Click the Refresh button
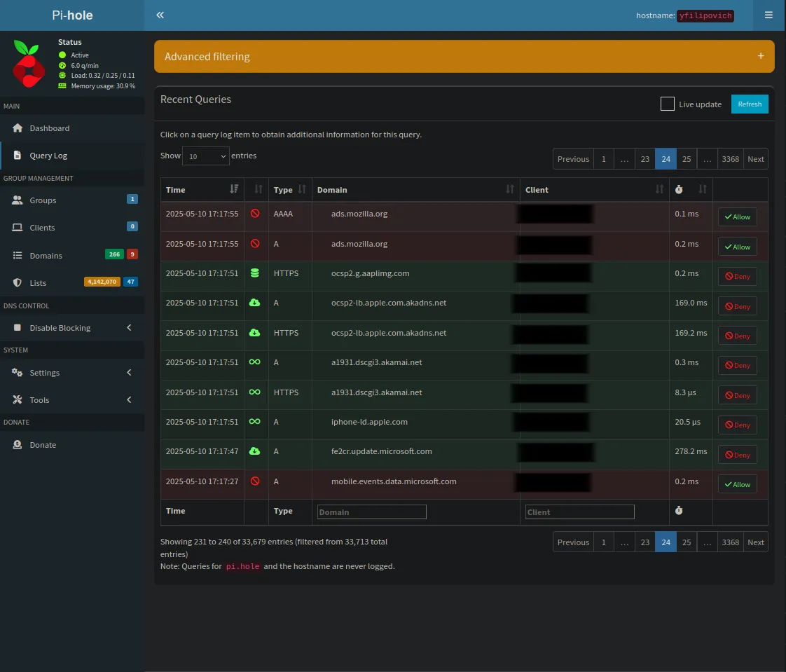The image size is (786, 672). tap(750, 104)
